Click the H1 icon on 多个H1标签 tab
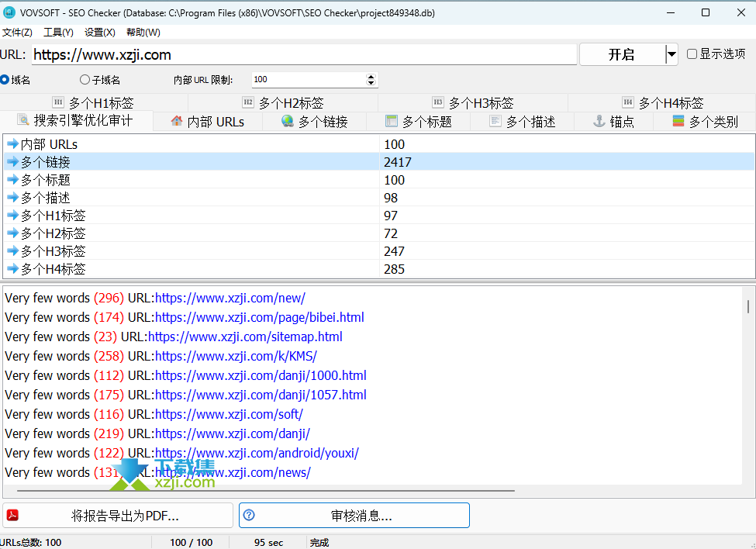Viewport: 756px width, 549px height. (58, 102)
